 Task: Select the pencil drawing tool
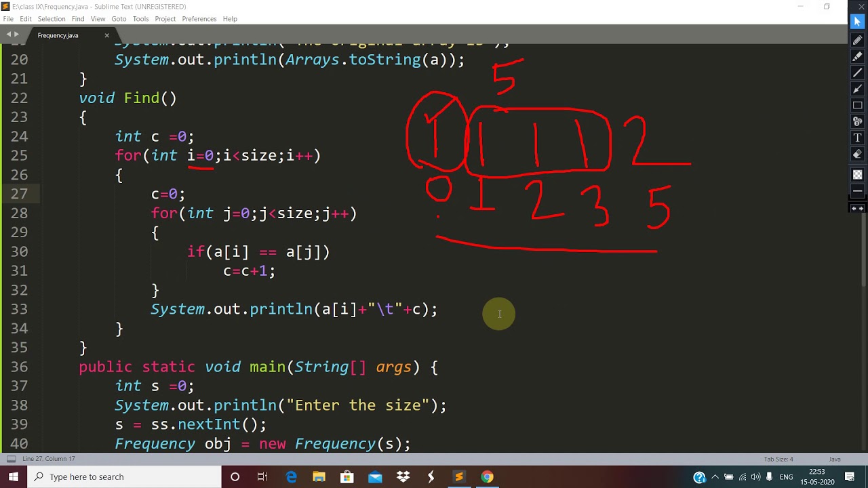pos(857,40)
